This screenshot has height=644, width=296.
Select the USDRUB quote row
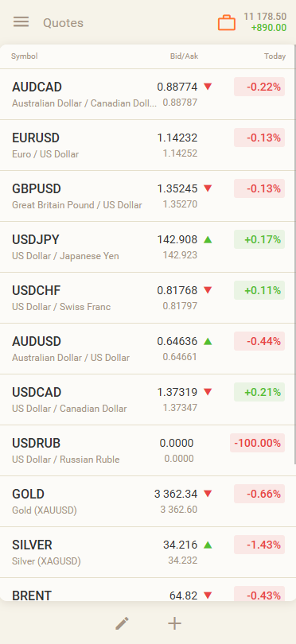point(147,451)
